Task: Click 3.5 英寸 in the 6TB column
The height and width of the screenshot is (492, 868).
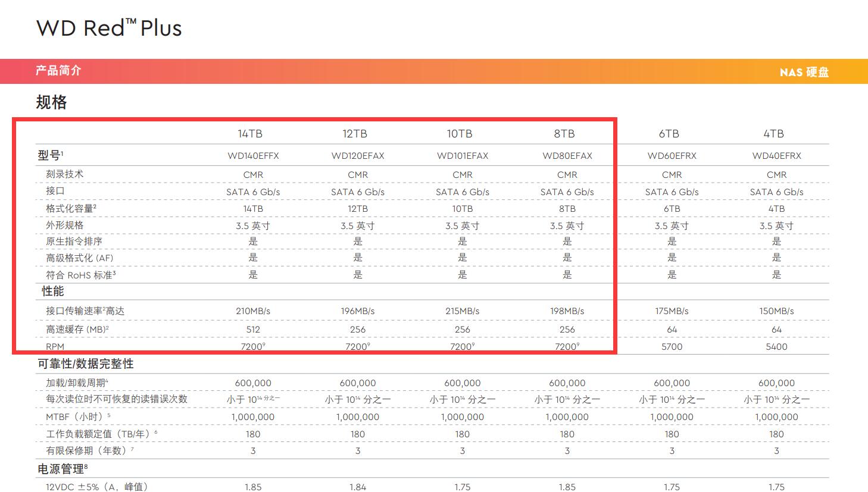Action: pyautogui.click(x=672, y=226)
